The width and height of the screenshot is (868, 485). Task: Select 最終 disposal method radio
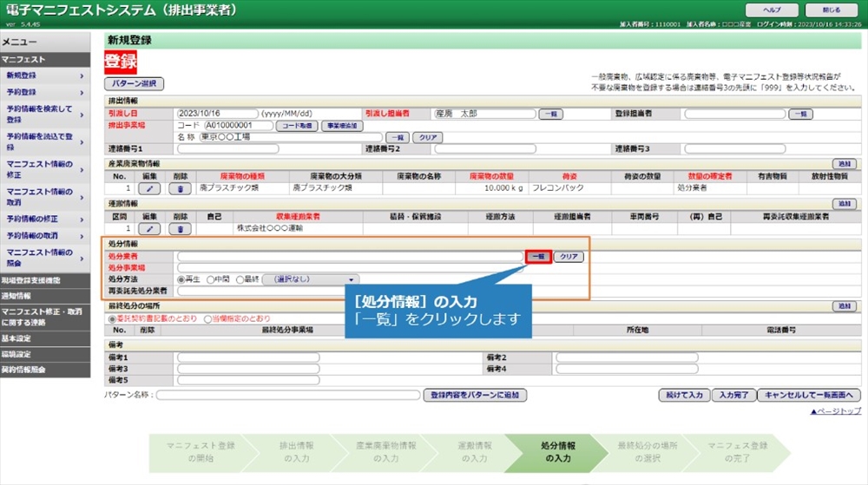click(x=240, y=280)
